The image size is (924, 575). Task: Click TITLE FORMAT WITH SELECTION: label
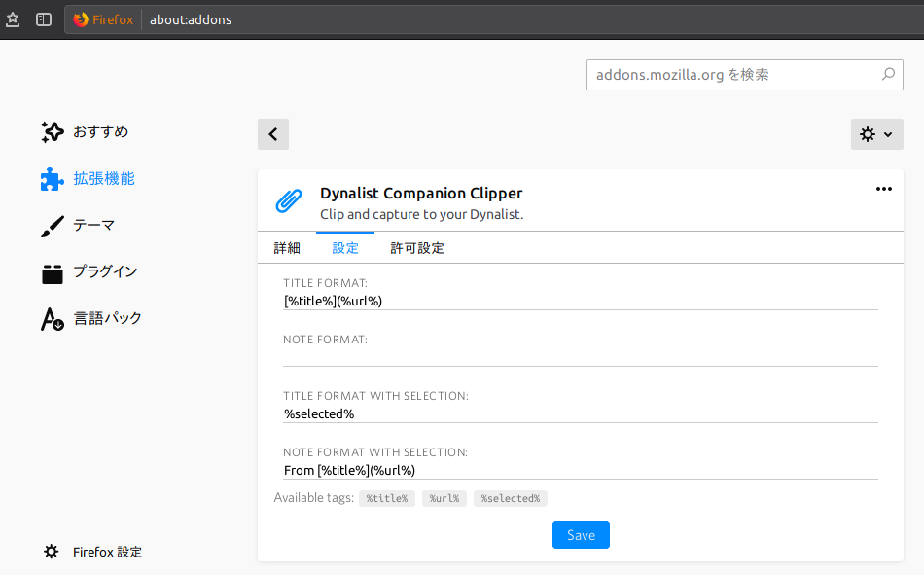click(x=375, y=396)
